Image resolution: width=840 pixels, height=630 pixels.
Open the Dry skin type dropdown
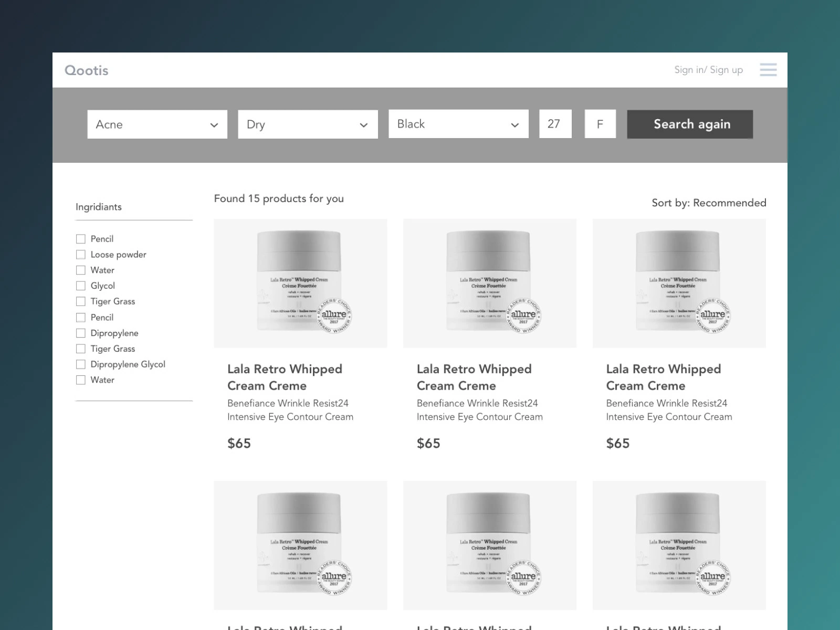click(308, 124)
